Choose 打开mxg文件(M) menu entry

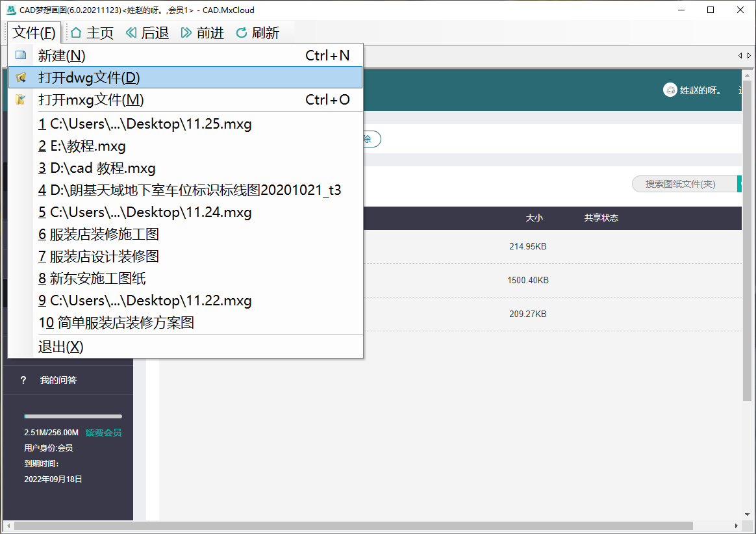(186, 99)
